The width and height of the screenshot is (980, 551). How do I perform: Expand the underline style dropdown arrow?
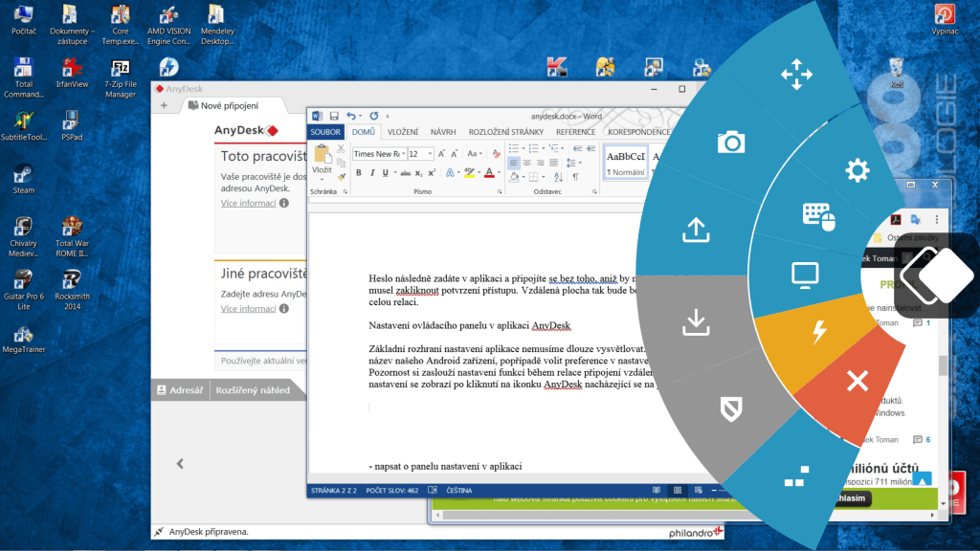[395, 172]
